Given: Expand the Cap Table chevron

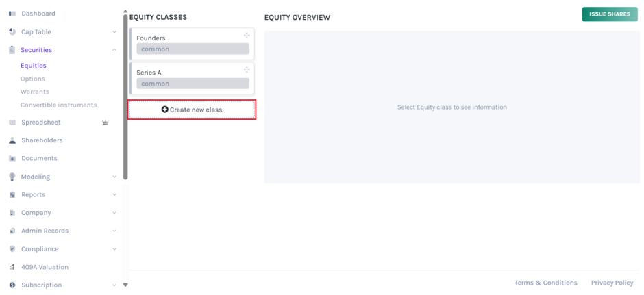Looking at the screenshot, I should [114, 31].
